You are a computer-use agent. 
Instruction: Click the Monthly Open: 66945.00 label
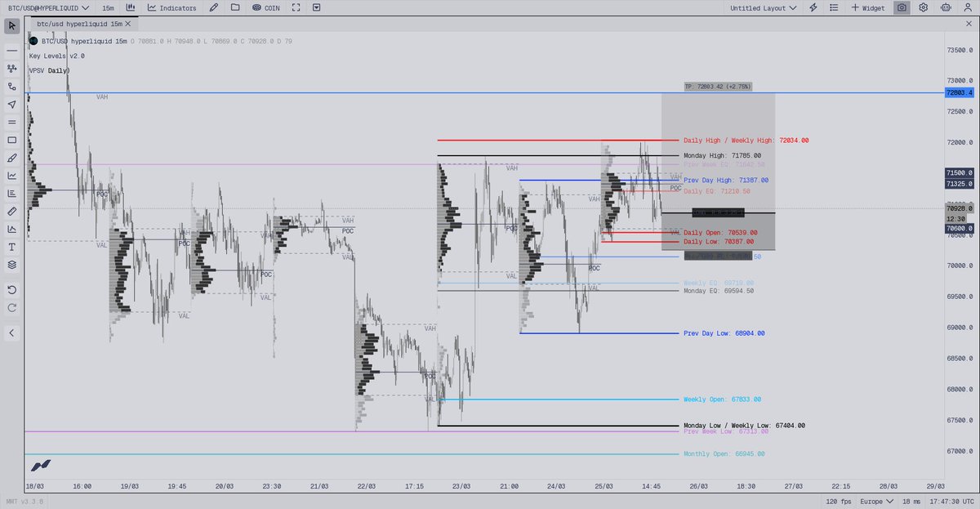(724, 453)
